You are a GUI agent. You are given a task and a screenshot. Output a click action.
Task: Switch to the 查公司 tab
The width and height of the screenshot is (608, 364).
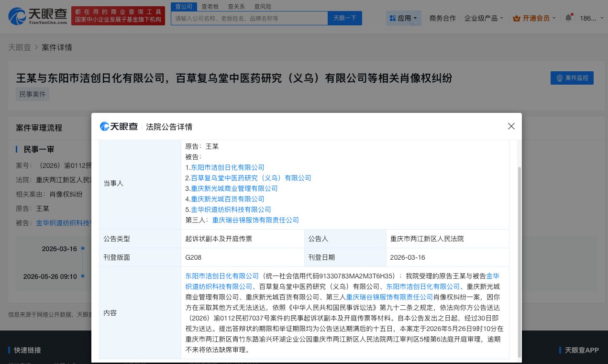coord(184,6)
